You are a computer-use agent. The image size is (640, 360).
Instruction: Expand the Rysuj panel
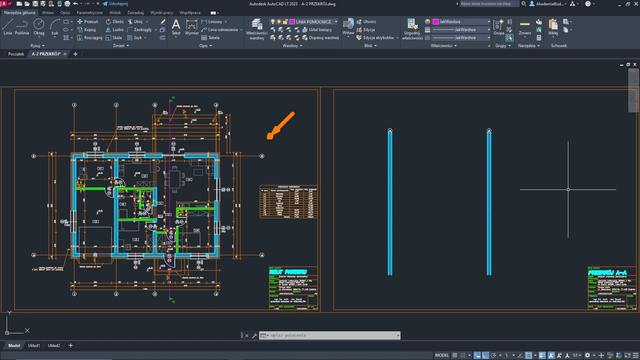(x=37, y=46)
